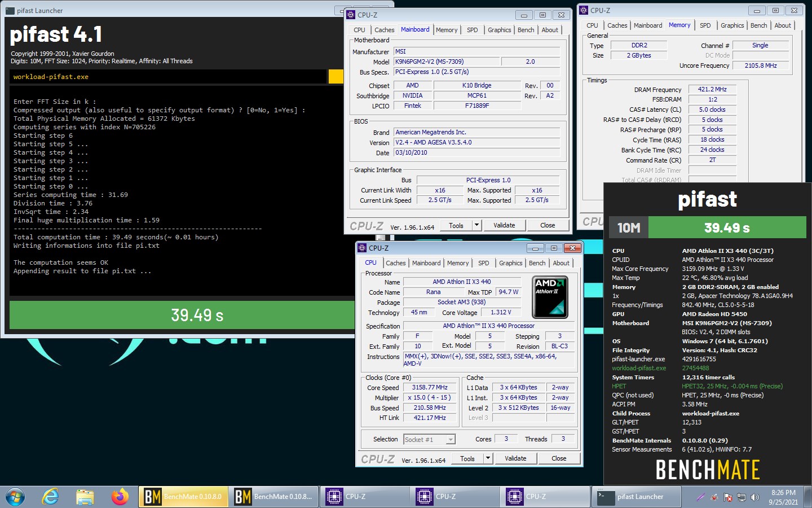Viewport: 812px width, 508px height.
Task: Click the motherboard Model K9N6PGM2-V2 field
Action: pyautogui.click(x=445, y=62)
